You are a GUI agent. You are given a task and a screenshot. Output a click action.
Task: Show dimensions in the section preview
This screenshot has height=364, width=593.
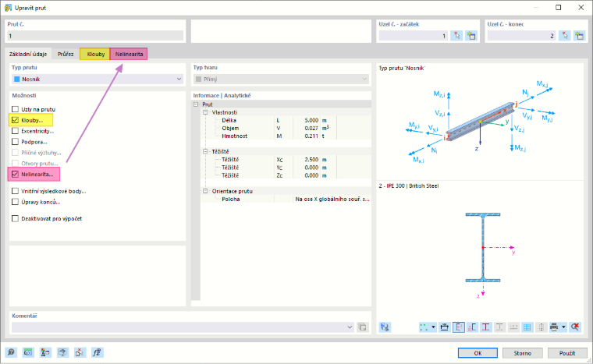445,327
